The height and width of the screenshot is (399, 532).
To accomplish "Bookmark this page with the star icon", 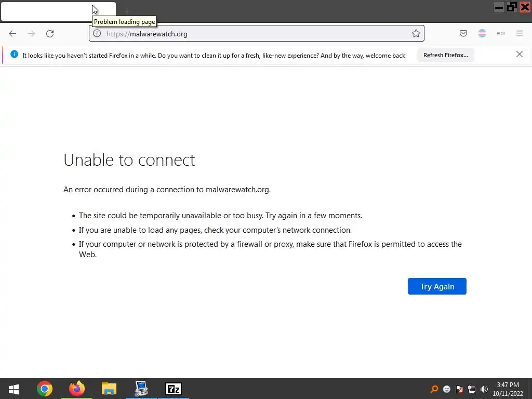I will 416,33.
